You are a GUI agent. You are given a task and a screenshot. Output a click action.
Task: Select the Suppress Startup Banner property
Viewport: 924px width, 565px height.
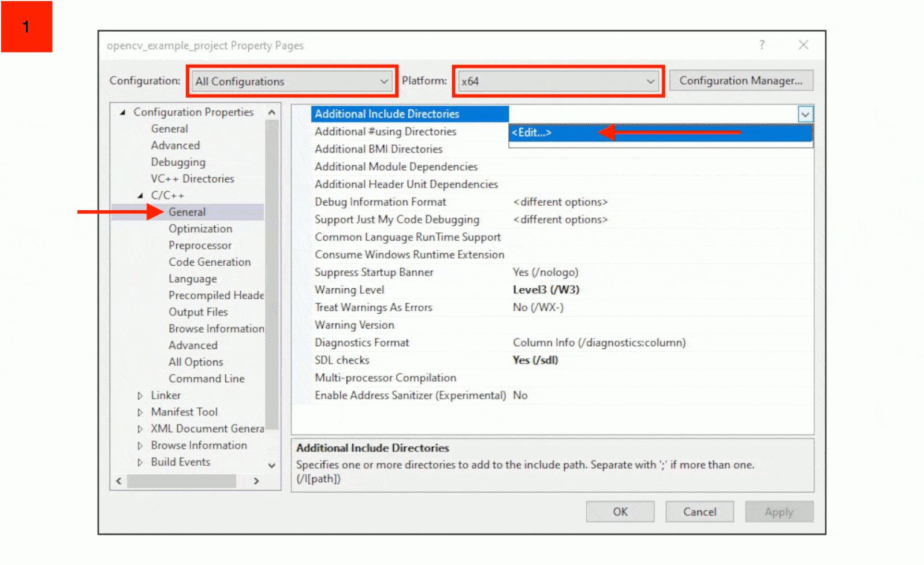374,273
